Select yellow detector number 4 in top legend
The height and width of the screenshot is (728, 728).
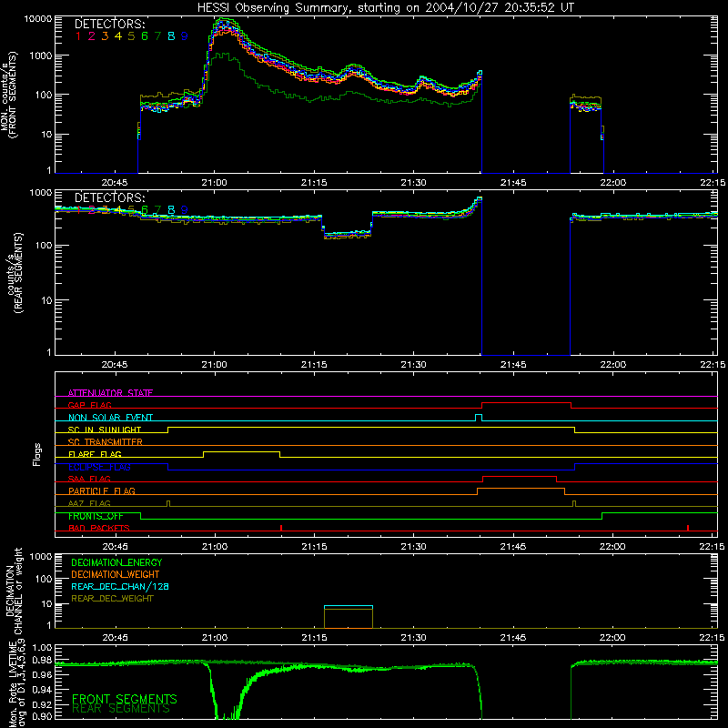[x=118, y=36]
